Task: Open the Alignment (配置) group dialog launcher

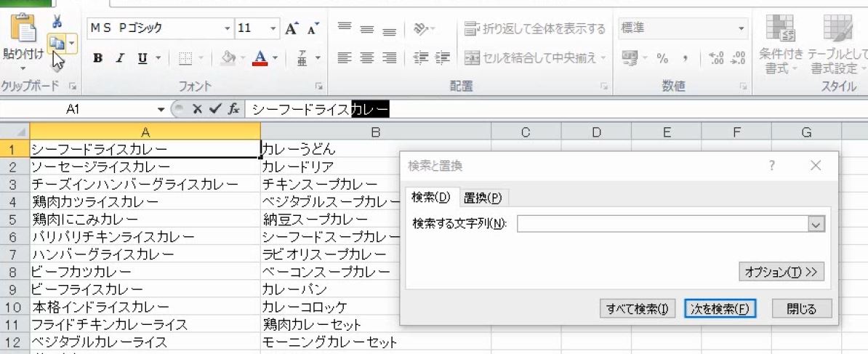Action: [605, 87]
